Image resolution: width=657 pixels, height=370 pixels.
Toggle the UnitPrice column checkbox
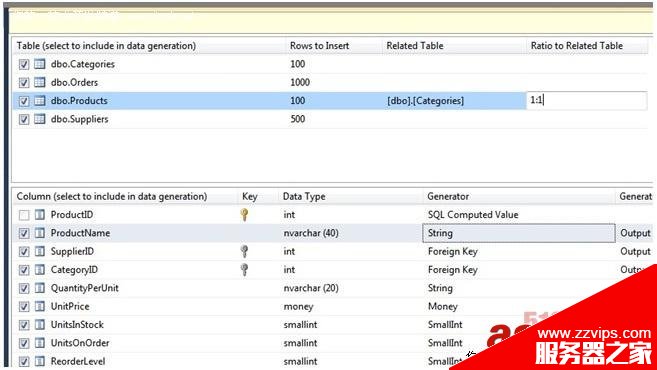tap(24, 307)
